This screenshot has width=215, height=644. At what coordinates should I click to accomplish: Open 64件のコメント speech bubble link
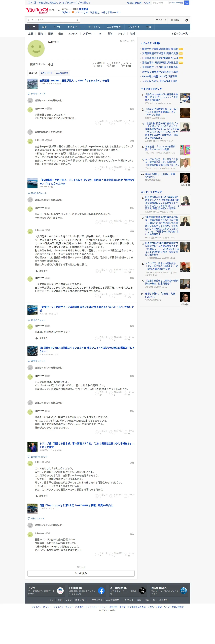37,94
